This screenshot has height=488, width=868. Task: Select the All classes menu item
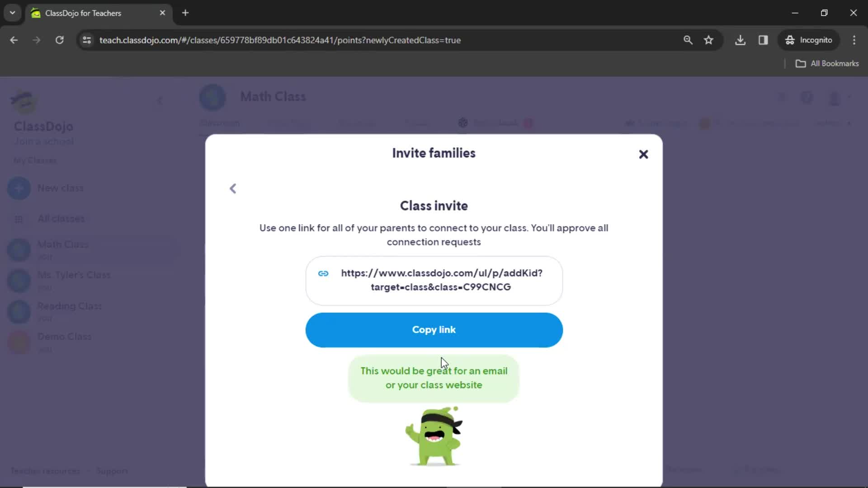(61, 218)
